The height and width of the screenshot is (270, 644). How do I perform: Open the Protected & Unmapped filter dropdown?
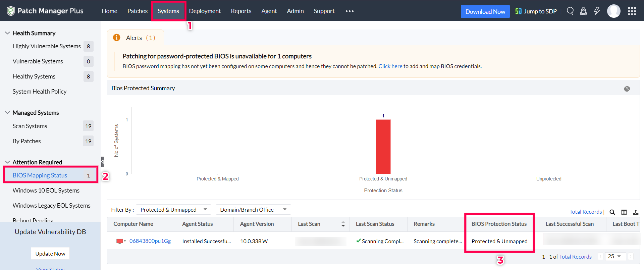click(x=173, y=210)
